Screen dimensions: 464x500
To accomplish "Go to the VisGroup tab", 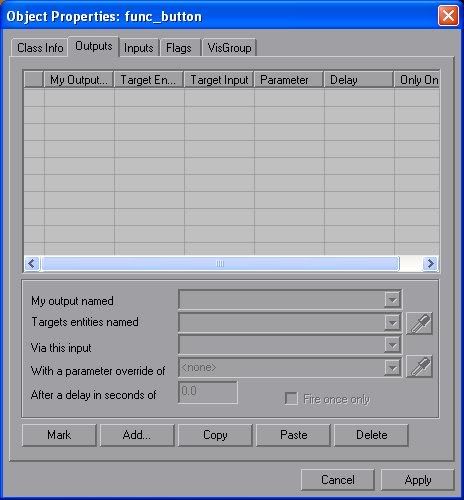I will pos(229,48).
